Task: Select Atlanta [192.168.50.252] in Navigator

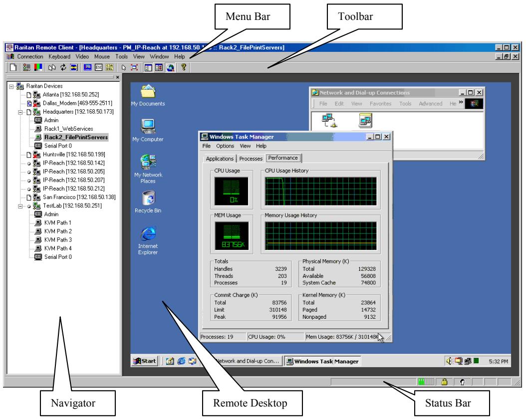Action: [71, 95]
